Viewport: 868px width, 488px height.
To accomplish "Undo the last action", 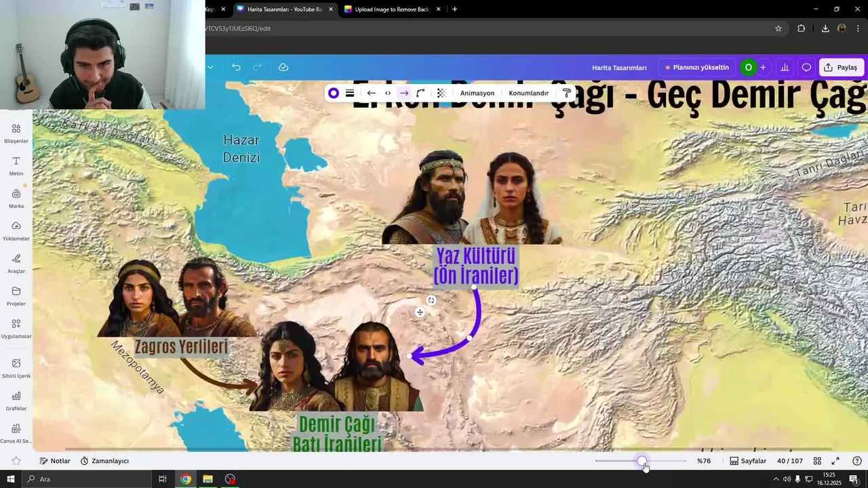I will tap(236, 67).
